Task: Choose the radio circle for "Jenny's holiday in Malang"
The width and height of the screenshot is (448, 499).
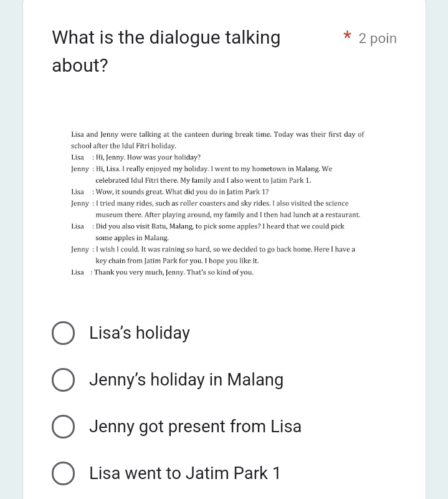Action: tap(64, 380)
